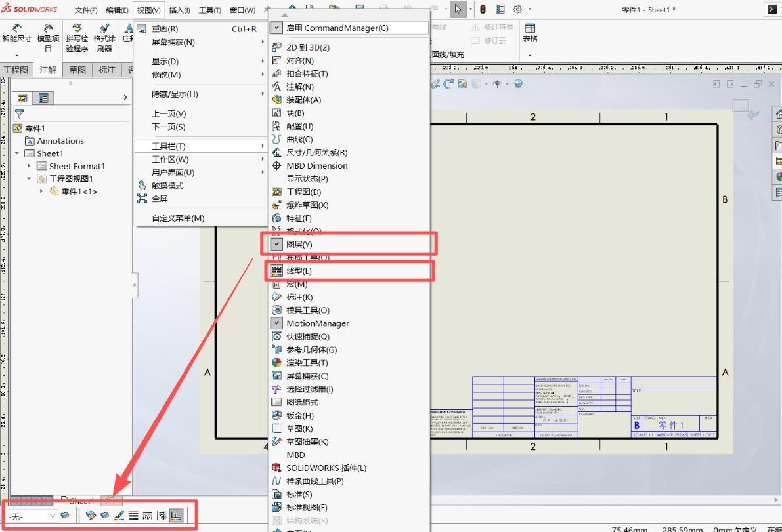Enable the 线型(L) line format toolbar
The image size is (782, 532).
tap(349, 271)
